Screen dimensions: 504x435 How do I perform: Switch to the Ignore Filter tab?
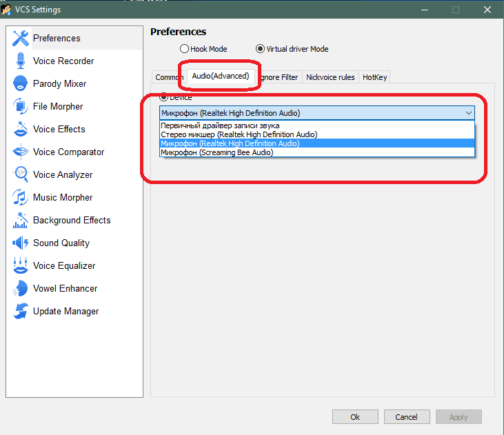coord(279,77)
